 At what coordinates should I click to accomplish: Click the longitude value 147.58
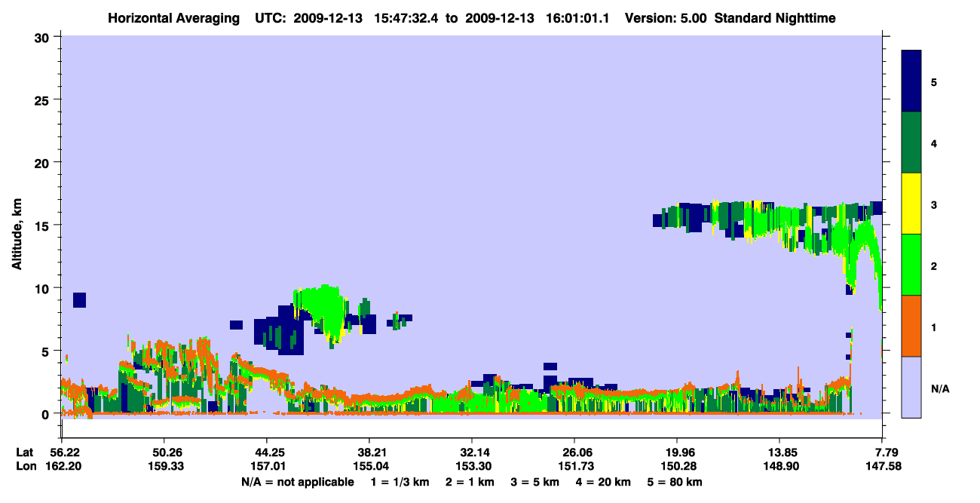point(883,466)
